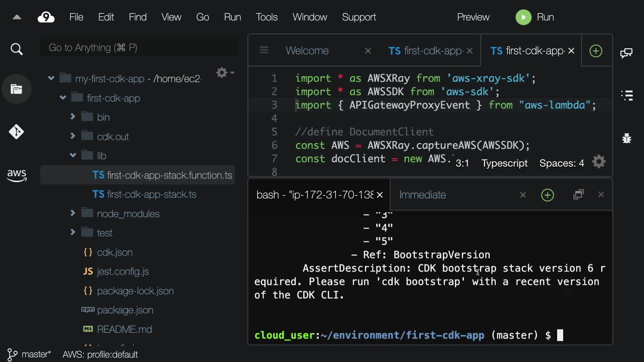The height and width of the screenshot is (362, 644).
Task: Open the Environment file tree panel
Action: 16,89
